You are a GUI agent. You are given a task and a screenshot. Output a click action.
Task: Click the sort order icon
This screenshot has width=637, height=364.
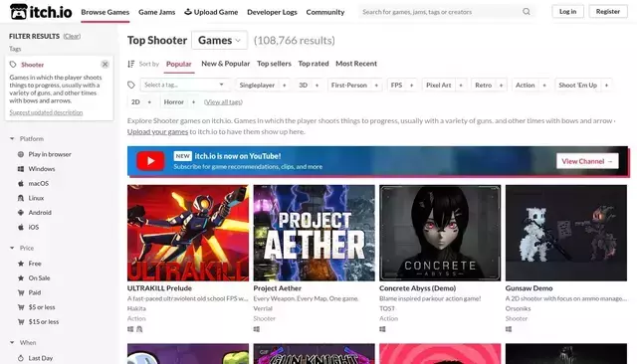tap(130, 64)
